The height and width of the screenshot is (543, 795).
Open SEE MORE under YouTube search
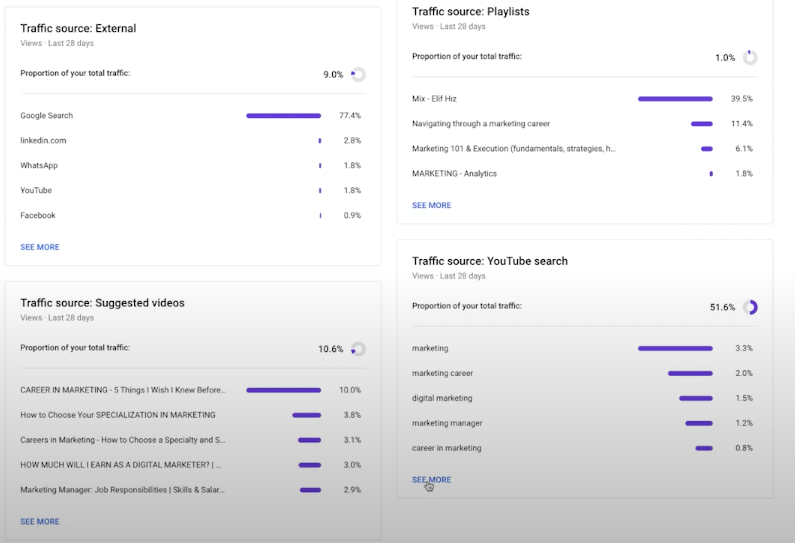431,480
